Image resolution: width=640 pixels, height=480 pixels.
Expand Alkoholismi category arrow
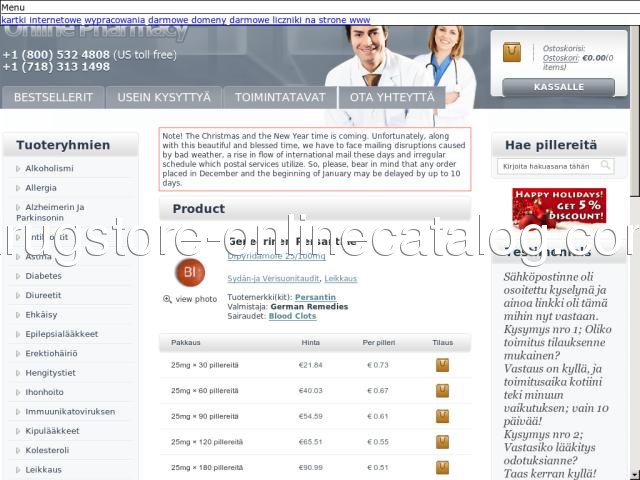pyautogui.click(x=18, y=169)
